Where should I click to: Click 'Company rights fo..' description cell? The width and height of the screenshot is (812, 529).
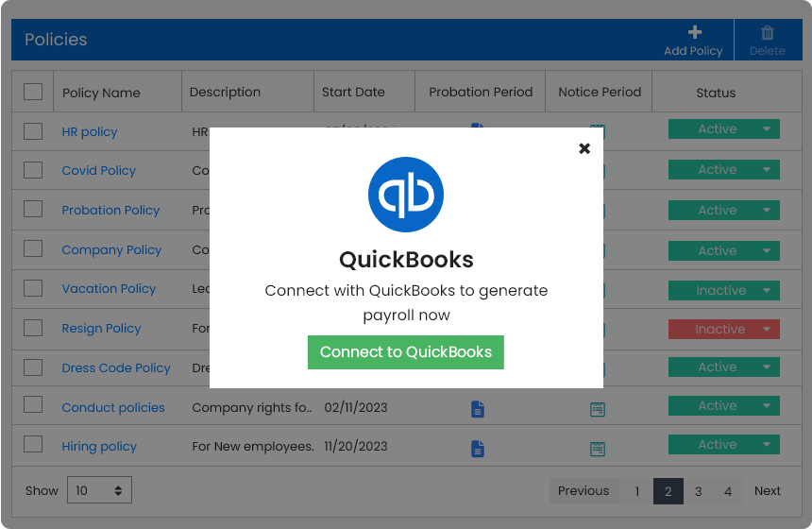pos(252,408)
